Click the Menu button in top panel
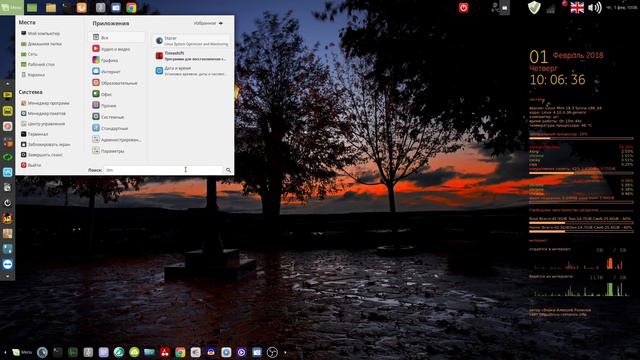Screen dimensions: 640x360 [x=12, y=7]
